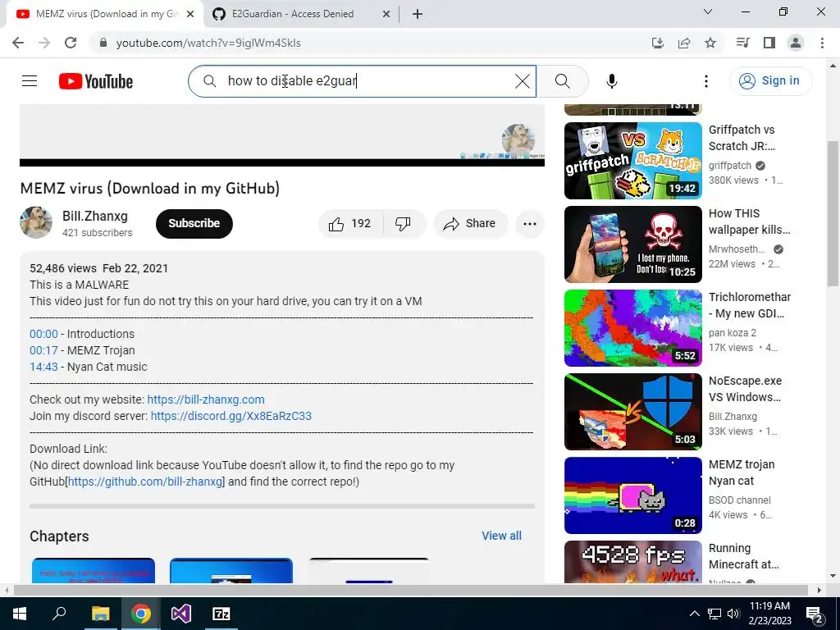Jump to 00:00 Introductions timestamp
This screenshot has width=840, height=630.
pyautogui.click(x=43, y=335)
